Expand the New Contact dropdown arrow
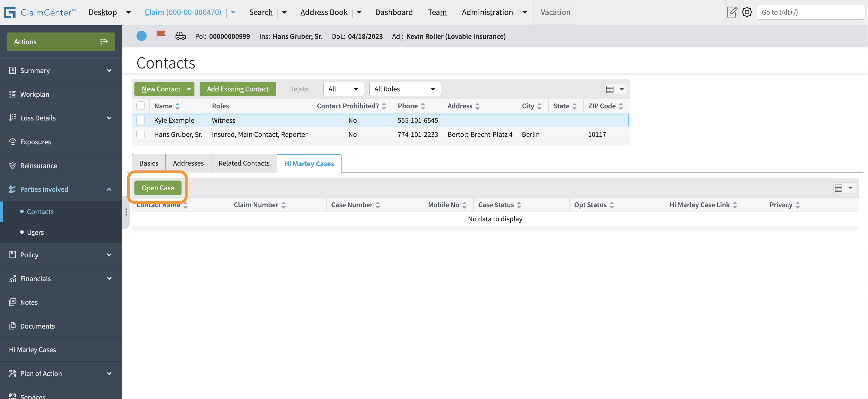Viewport: 868px width, 399px height. pyautogui.click(x=189, y=89)
